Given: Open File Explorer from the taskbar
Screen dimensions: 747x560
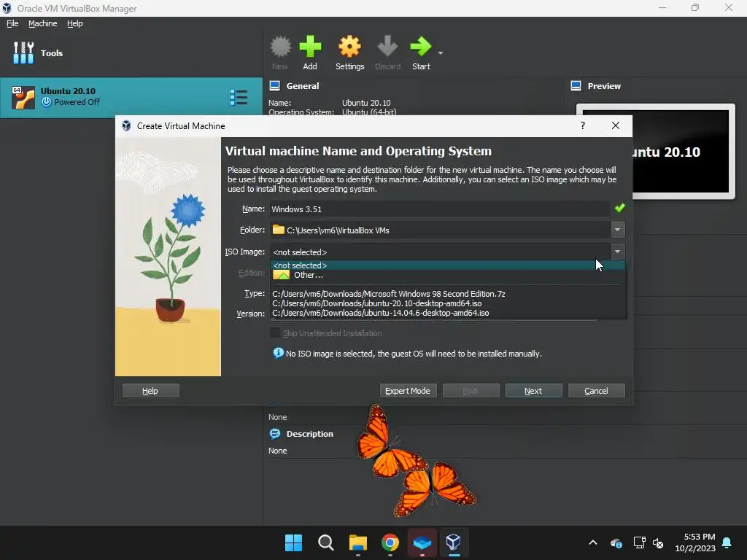Looking at the screenshot, I should coord(357,542).
